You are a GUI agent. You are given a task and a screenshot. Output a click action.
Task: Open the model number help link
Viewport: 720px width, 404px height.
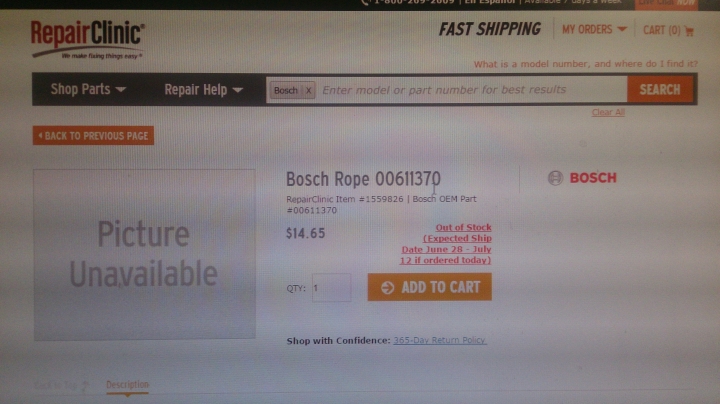click(x=585, y=64)
